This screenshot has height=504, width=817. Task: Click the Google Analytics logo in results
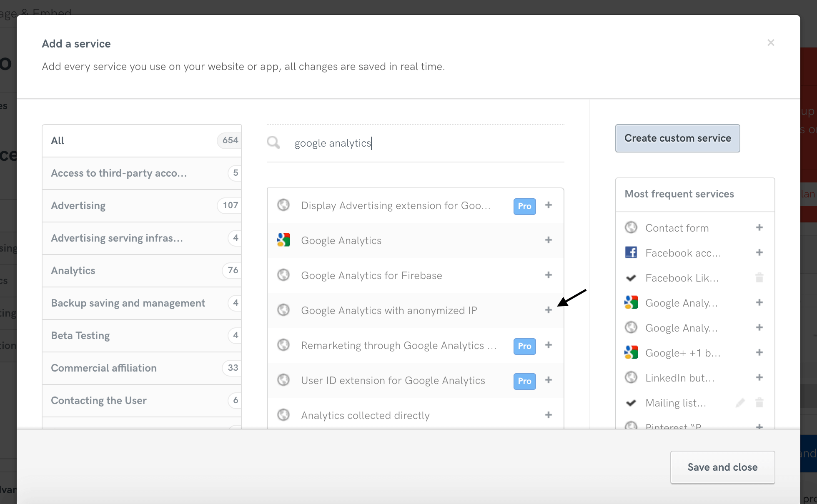coord(284,240)
